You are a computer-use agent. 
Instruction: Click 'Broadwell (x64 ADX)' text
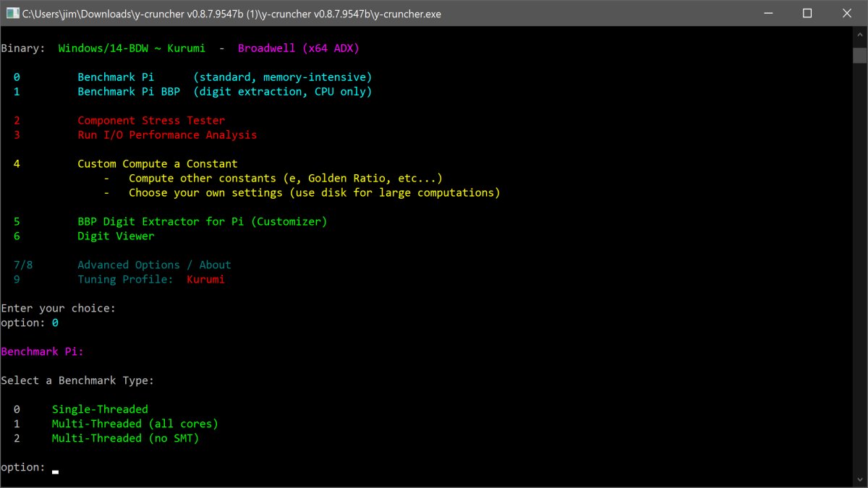coord(298,48)
